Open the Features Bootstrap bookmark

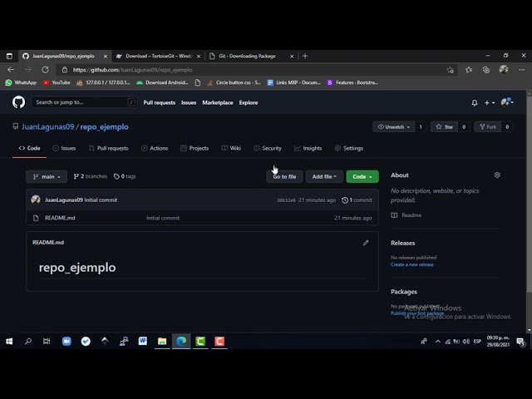click(x=352, y=82)
